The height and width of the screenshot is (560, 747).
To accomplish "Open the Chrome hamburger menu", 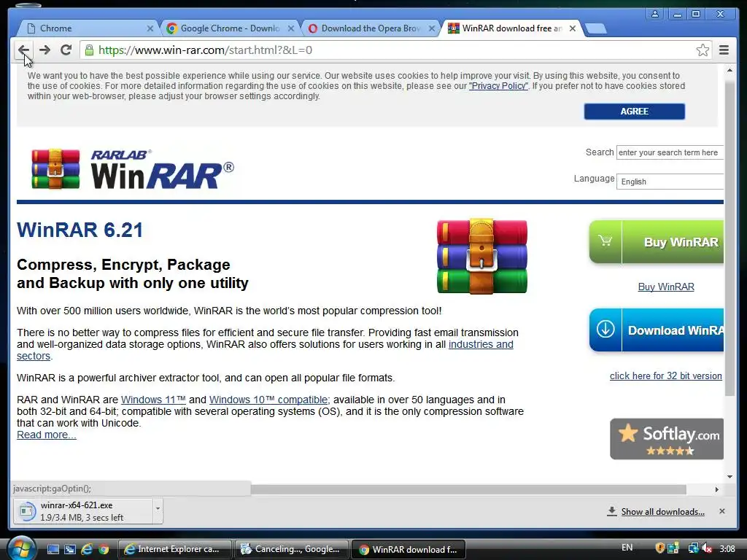I will [x=724, y=50].
